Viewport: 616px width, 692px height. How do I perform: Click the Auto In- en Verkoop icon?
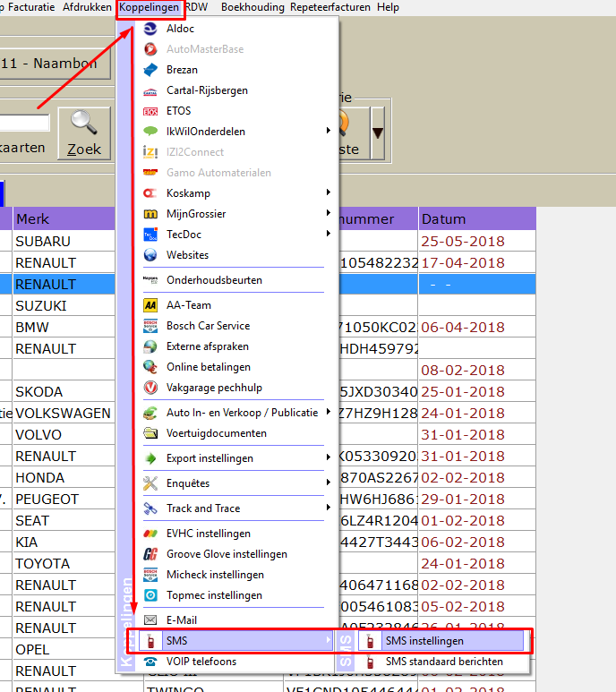tap(150, 413)
